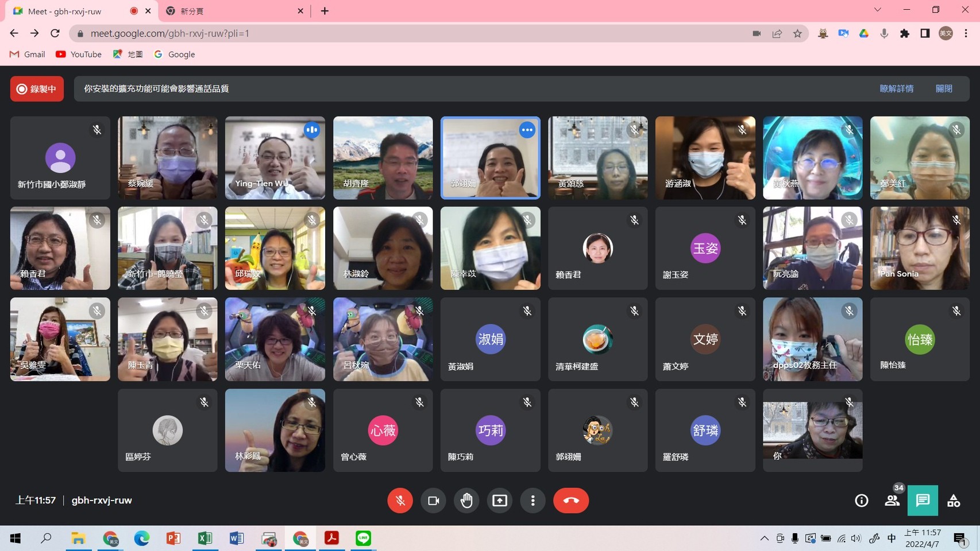Show the participants list
The width and height of the screenshot is (980, 551).
coord(892,500)
